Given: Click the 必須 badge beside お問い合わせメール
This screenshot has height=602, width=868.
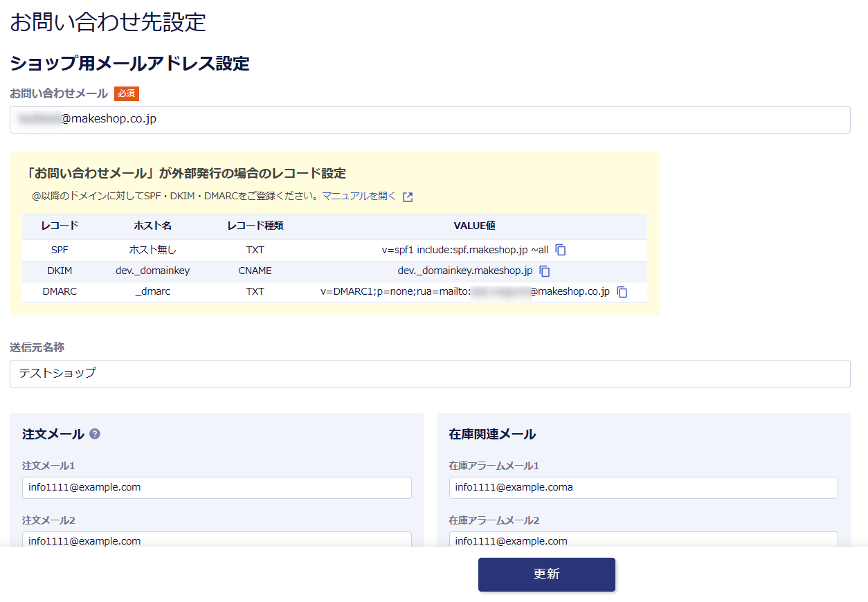Looking at the screenshot, I should [127, 93].
